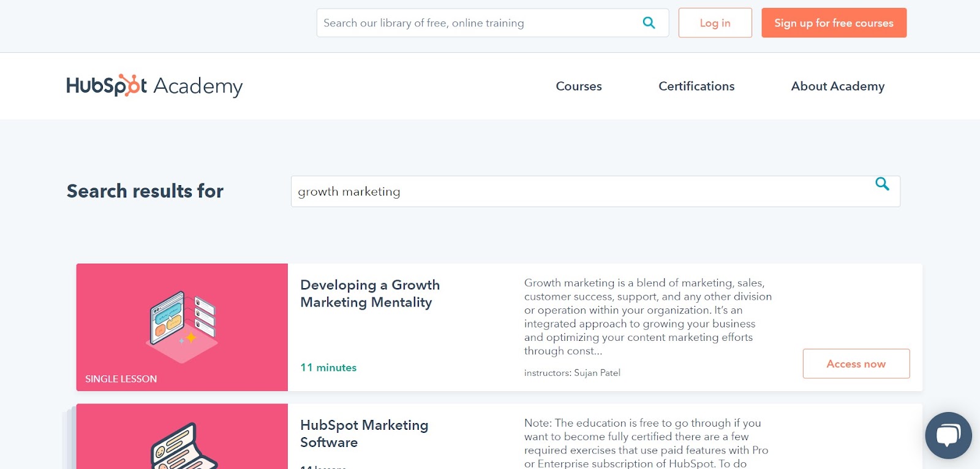Click the HubSpot Marketing Software note description
This screenshot has width=980, height=469.
[x=646, y=443]
